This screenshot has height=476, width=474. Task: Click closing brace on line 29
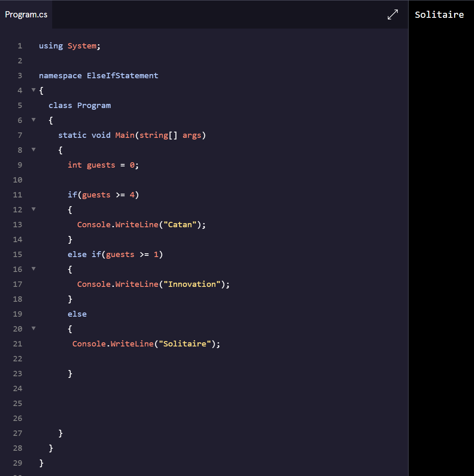(41, 463)
